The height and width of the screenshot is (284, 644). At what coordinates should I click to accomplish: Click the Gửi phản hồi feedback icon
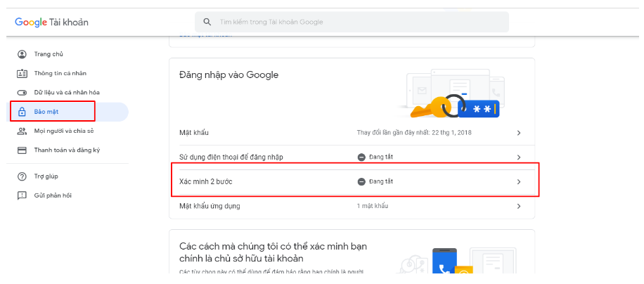(22, 195)
